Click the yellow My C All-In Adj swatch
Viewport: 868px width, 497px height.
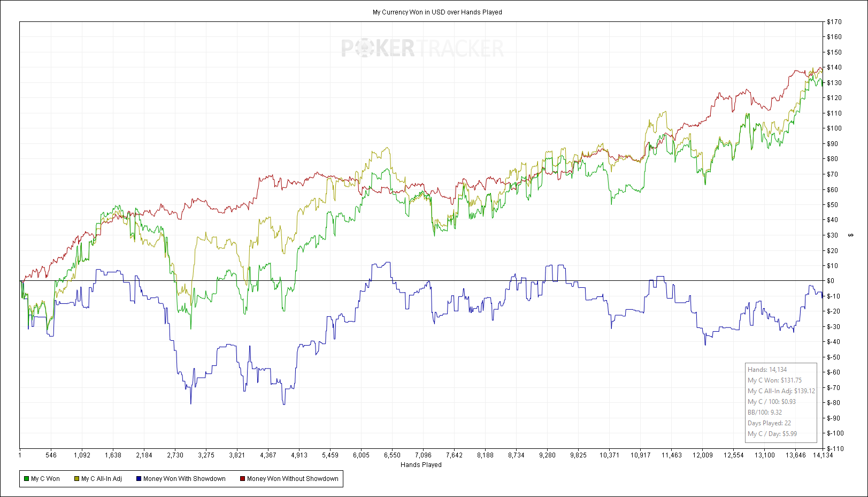[77, 479]
